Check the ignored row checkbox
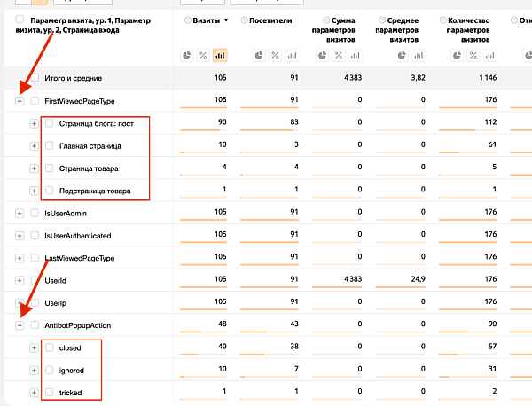This screenshot has width=532, height=406. pos(49,370)
